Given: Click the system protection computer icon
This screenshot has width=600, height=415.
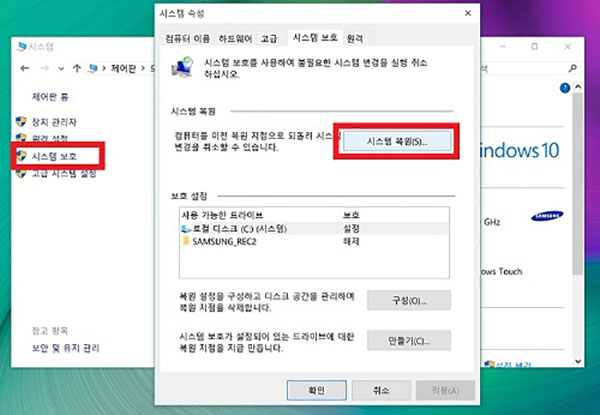Looking at the screenshot, I should coord(183,67).
